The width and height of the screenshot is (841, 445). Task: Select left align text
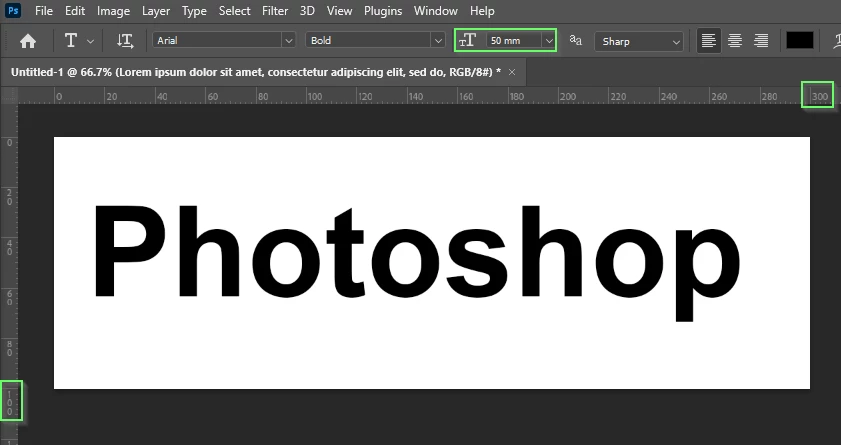[x=709, y=40]
